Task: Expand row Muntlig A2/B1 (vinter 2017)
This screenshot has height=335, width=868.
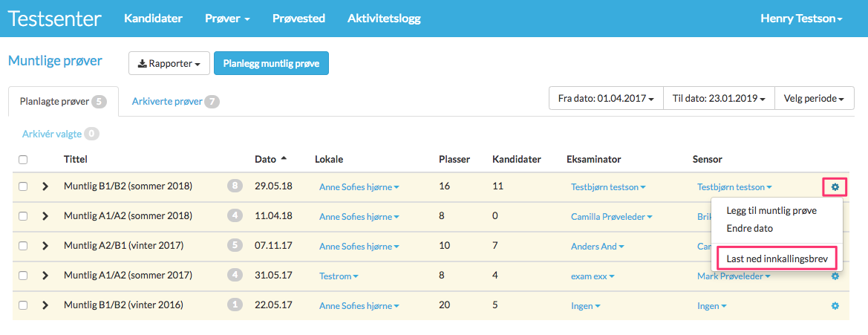Action: pos(45,246)
